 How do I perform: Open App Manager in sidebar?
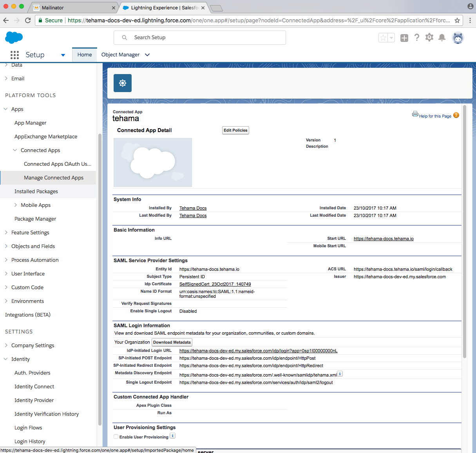[x=31, y=123]
